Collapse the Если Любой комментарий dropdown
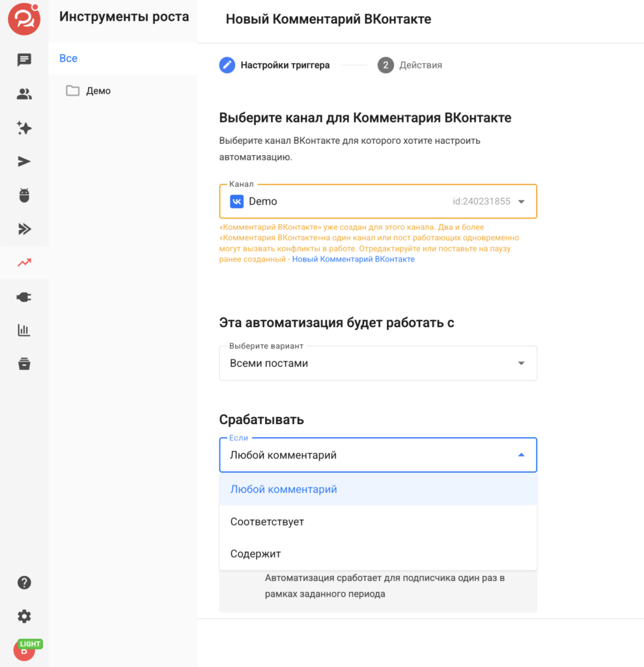The height and width of the screenshot is (667, 644). (x=378, y=455)
